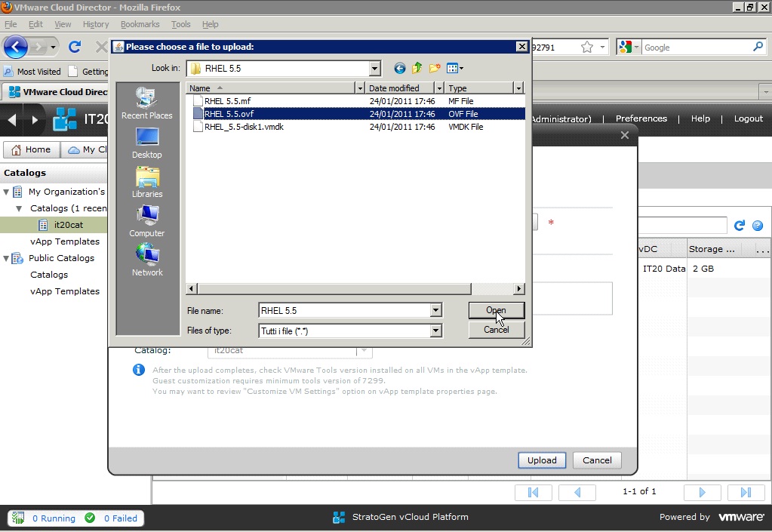Click failed tasks green check icon
Screen dimensions: 772x532
coord(90,518)
